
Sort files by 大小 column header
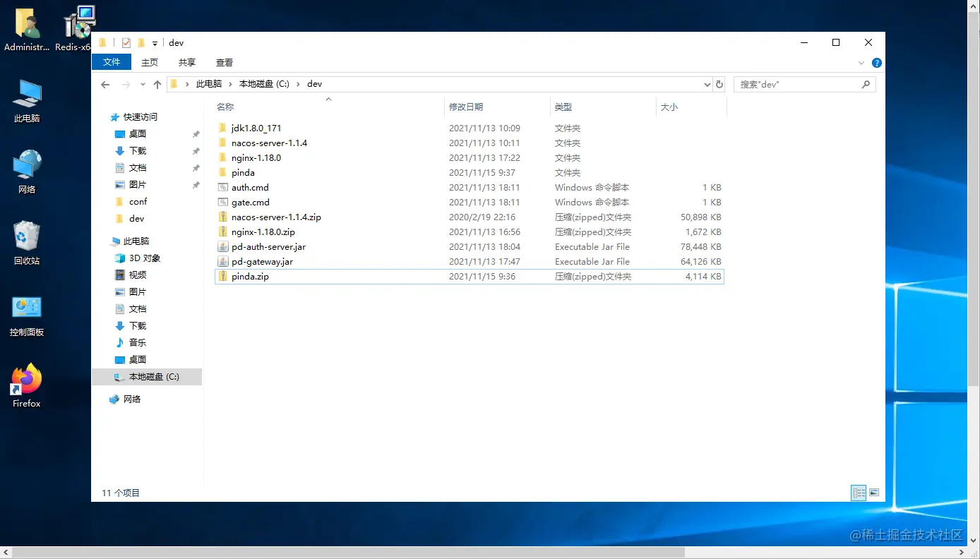(x=691, y=107)
